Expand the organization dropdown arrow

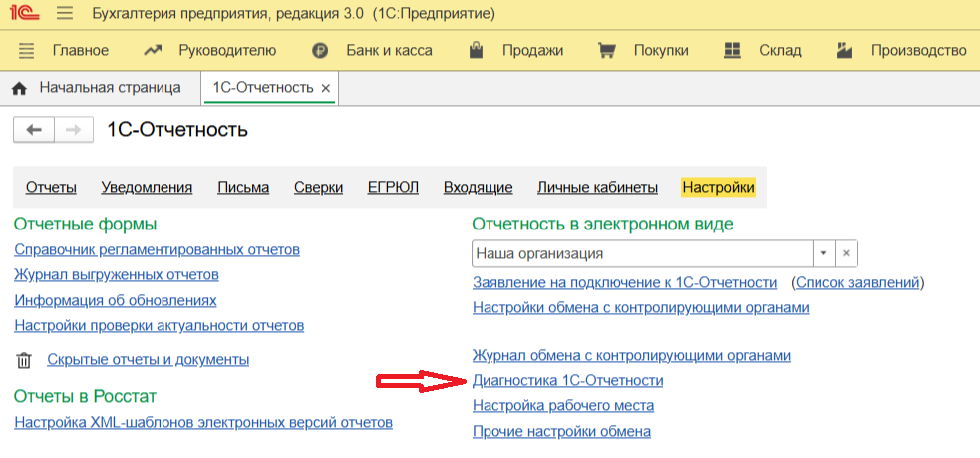(823, 254)
